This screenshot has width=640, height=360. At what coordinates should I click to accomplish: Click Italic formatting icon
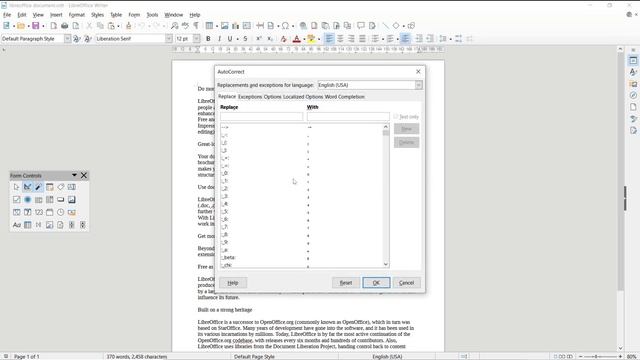219,39
